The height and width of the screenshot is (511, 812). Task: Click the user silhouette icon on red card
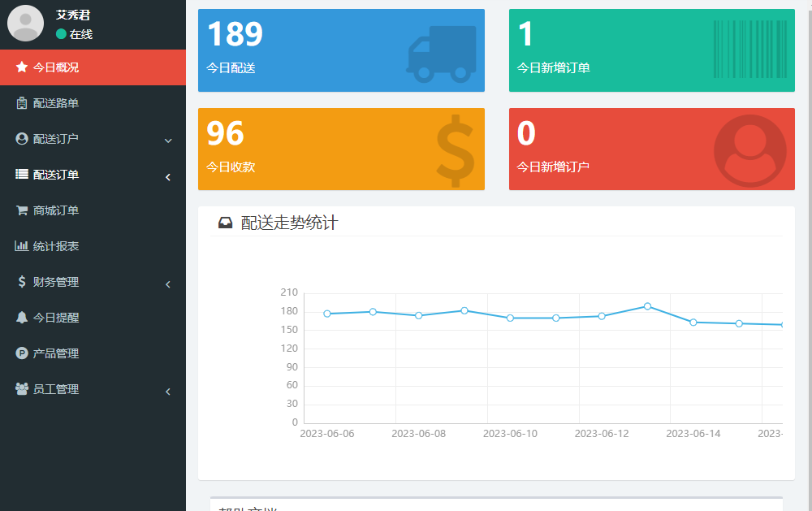(x=749, y=151)
